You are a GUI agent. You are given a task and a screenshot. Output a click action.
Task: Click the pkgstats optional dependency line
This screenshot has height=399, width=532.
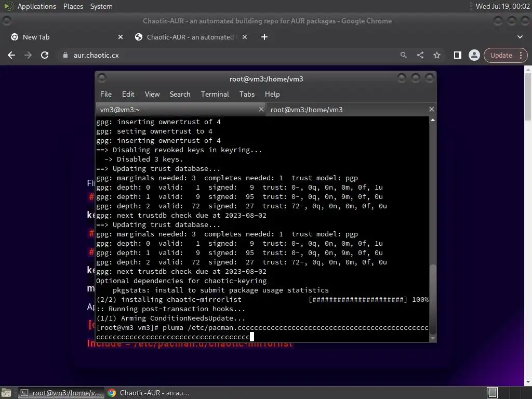pyautogui.click(x=220, y=290)
